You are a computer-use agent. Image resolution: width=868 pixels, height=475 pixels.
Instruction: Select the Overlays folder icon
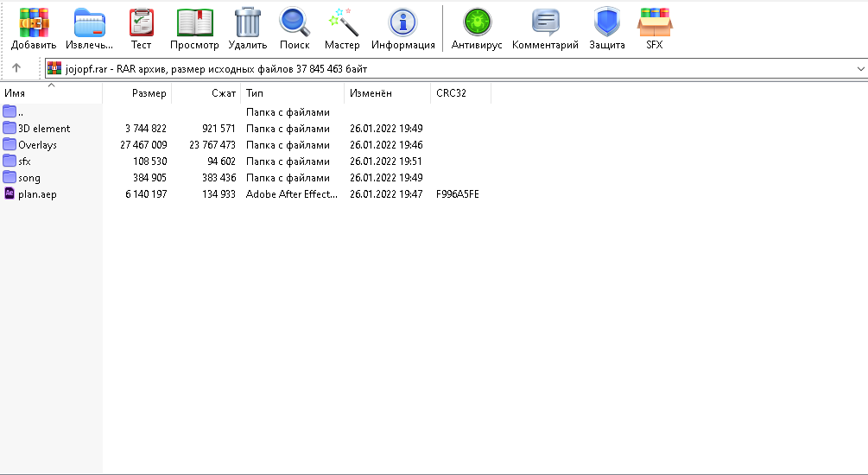[10, 144]
